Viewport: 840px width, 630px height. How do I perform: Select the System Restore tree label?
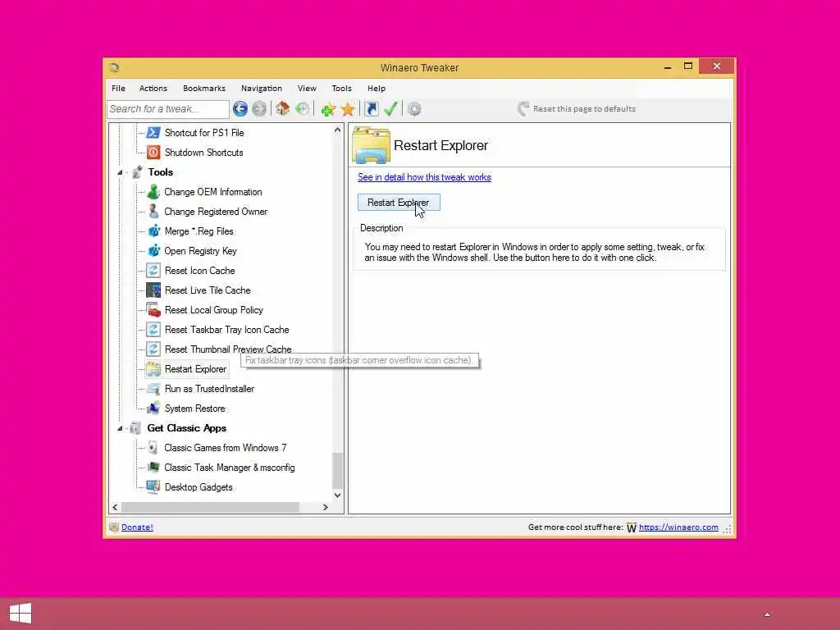[195, 409]
